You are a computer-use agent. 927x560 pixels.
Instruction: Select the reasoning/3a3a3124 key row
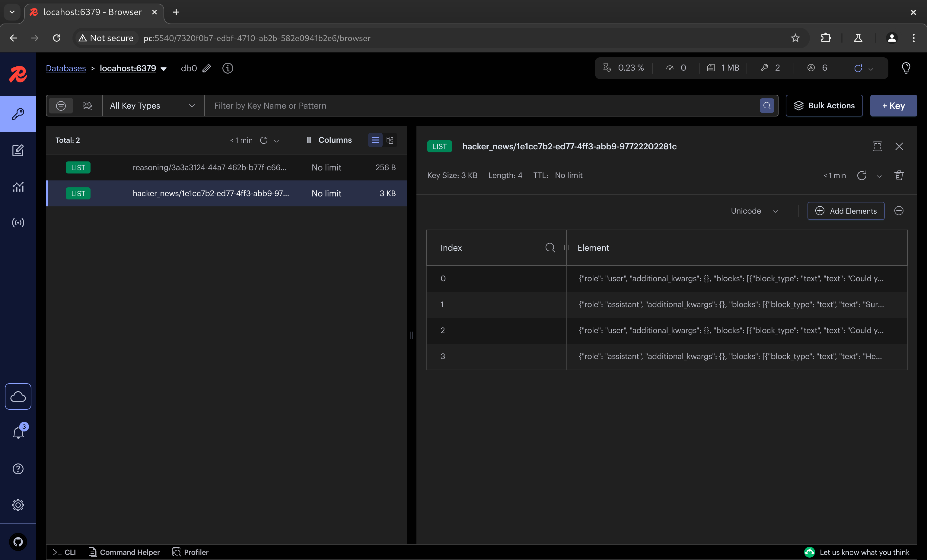click(227, 167)
